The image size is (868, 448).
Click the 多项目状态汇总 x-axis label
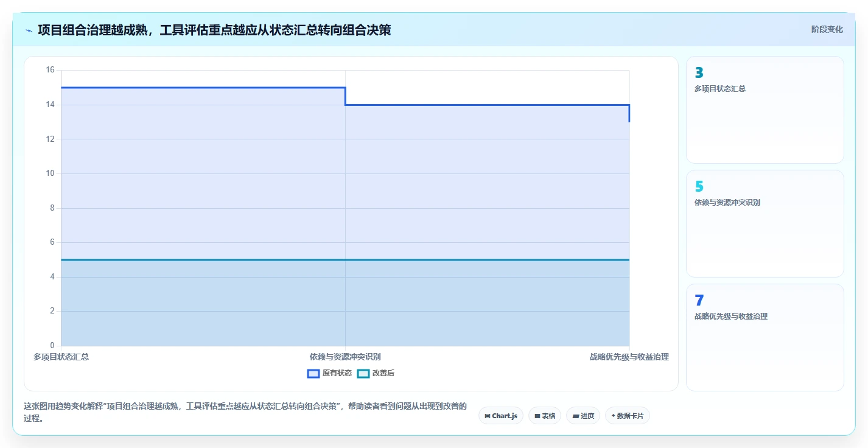pyautogui.click(x=61, y=357)
